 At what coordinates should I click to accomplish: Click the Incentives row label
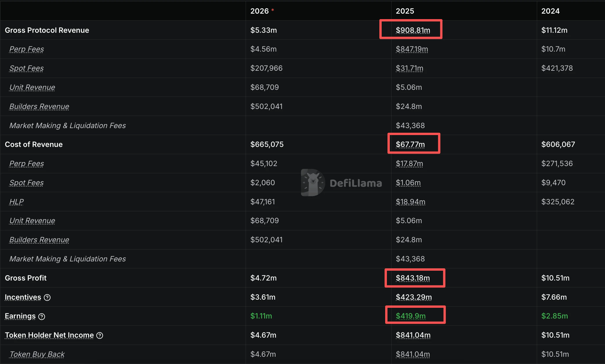click(23, 297)
